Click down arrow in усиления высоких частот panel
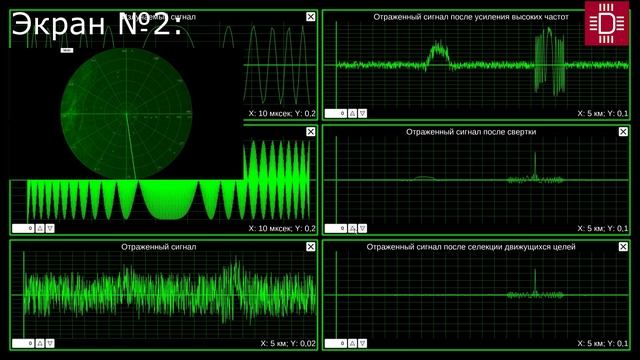 click(x=362, y=113)
